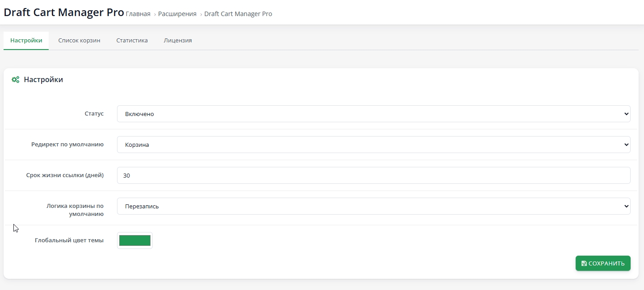The image size is (644, 290).
Task: Open the green global theme color swatch
Action: pyautogui.click(x=135, y=240)
